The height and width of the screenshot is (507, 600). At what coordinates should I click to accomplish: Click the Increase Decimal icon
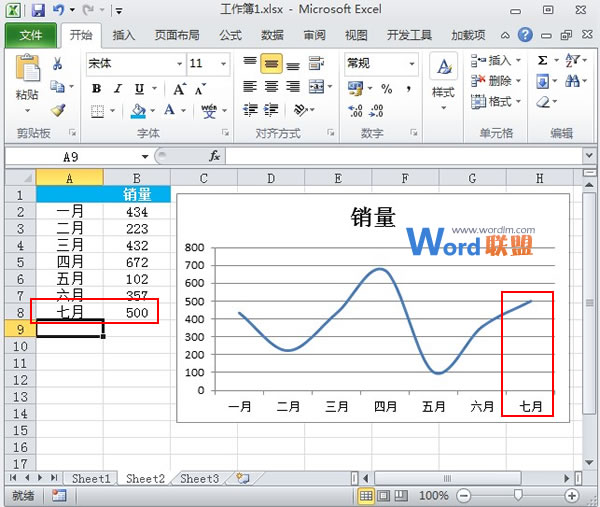click(x=355, y=111)
